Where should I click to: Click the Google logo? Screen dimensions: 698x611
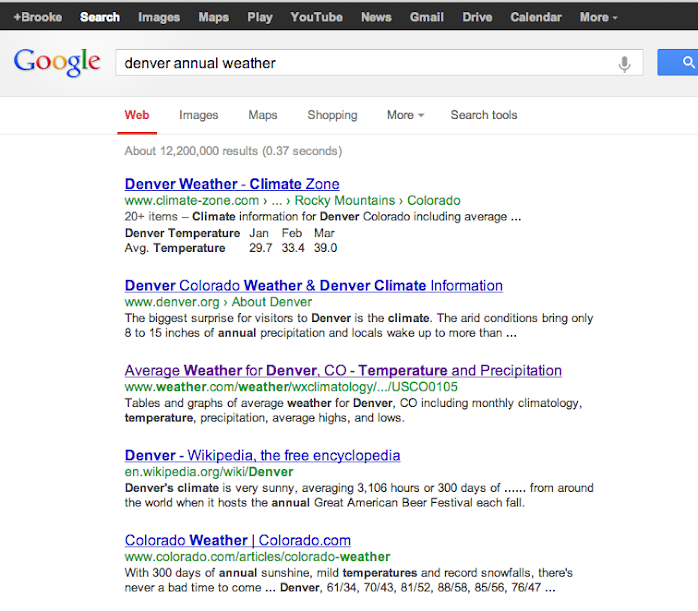[57, 62]
